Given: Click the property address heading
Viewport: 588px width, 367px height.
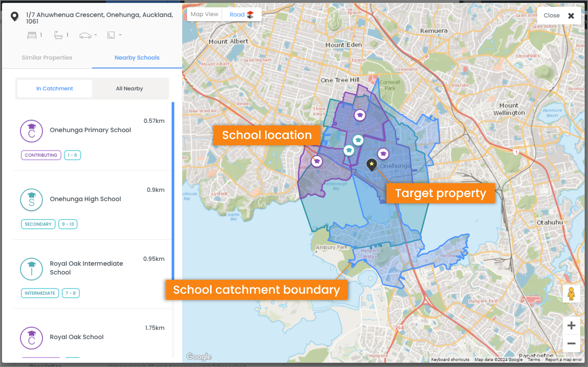Looking at the screenshot, I should (x=99, y=18).
